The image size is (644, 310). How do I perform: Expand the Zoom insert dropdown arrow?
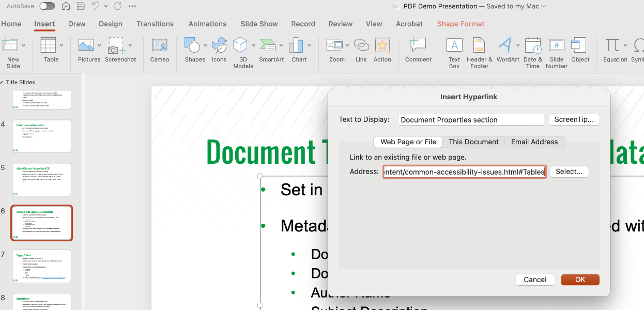347,45
